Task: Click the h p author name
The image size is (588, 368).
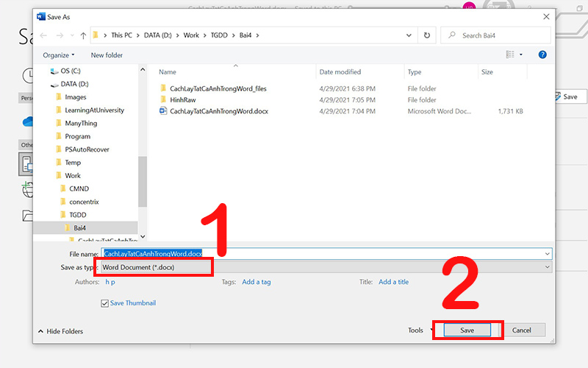Action: pos(110,282)
